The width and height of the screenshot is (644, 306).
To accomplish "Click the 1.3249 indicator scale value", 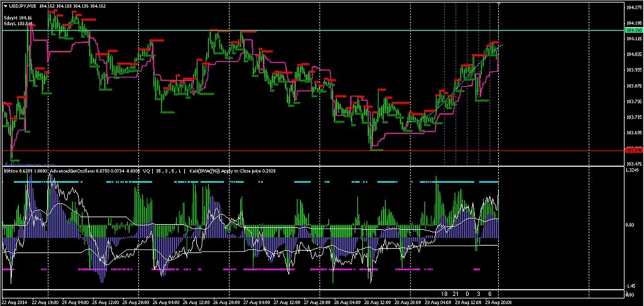I will click(x=634, y=170).
